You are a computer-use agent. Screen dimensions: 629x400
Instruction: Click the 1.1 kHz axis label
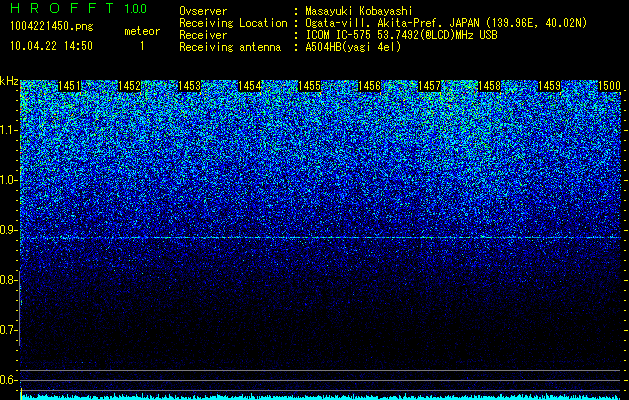(x=8, y=130)
